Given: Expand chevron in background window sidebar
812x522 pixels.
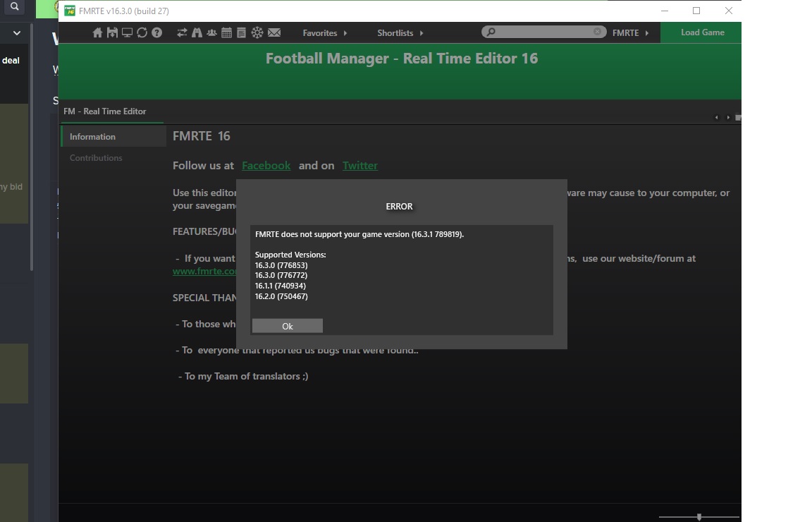Looking at the screenshot, I should pyautogui.click(x=17, y=33).
